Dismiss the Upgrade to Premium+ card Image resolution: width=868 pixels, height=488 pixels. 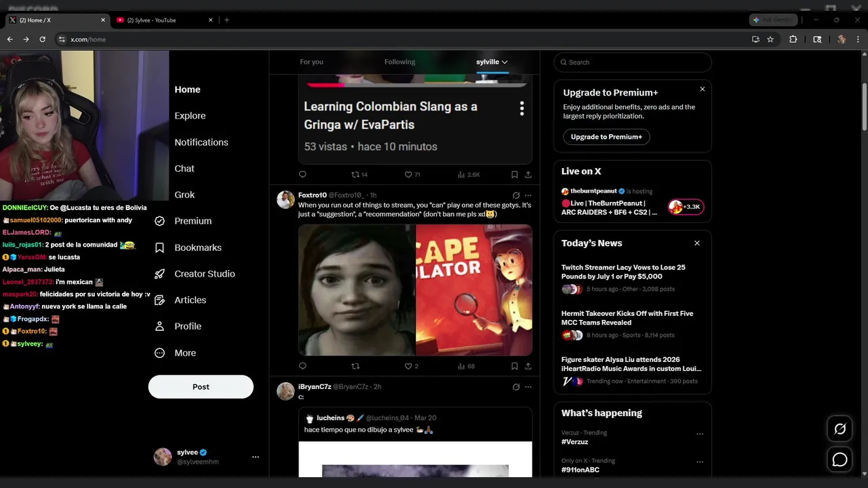tap(702, 89)
